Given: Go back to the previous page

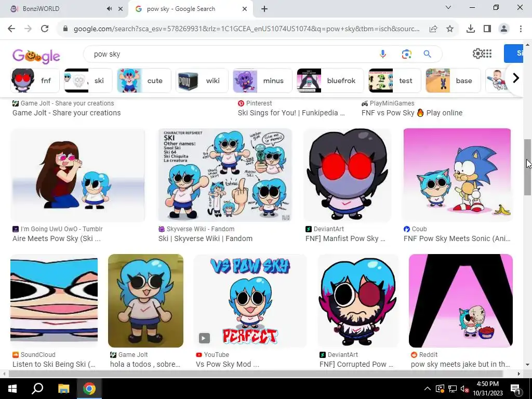Looking at the screenshot, I should pyautogui.click(x=11, y=29).
